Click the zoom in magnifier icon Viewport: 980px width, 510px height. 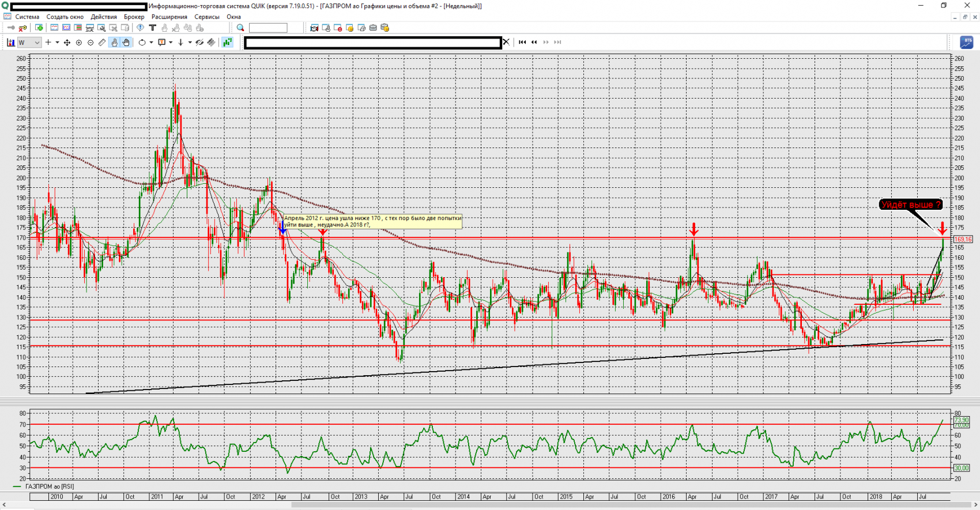click(x=79, y=43)
